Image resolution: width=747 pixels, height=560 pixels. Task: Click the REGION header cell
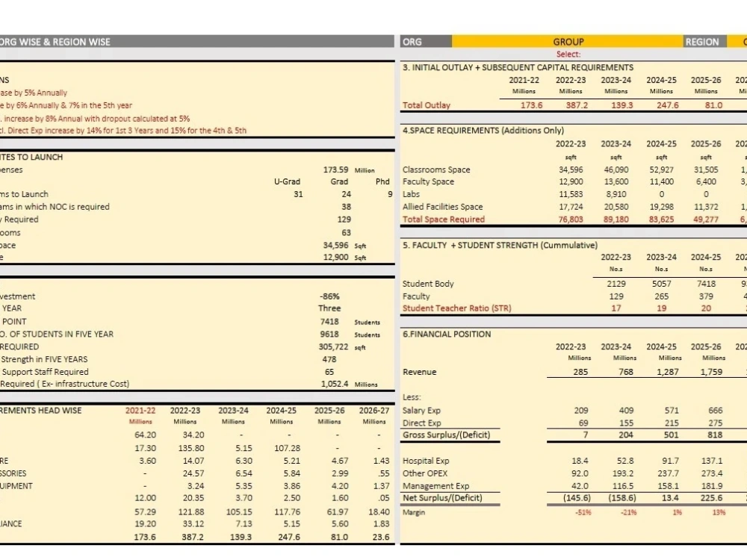pyautogui.click(x=705, y=41)
